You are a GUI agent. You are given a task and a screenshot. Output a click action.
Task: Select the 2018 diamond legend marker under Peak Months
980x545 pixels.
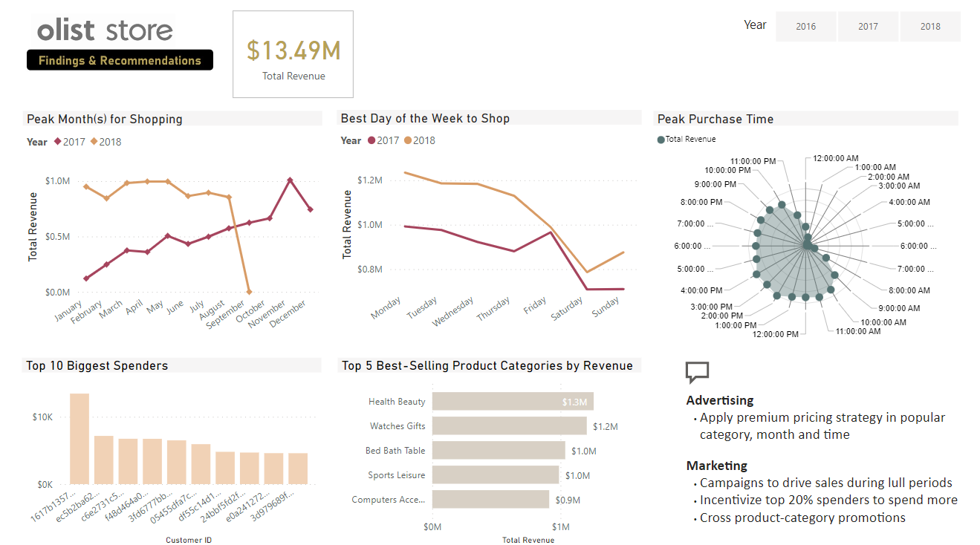(x=94, y=141)
